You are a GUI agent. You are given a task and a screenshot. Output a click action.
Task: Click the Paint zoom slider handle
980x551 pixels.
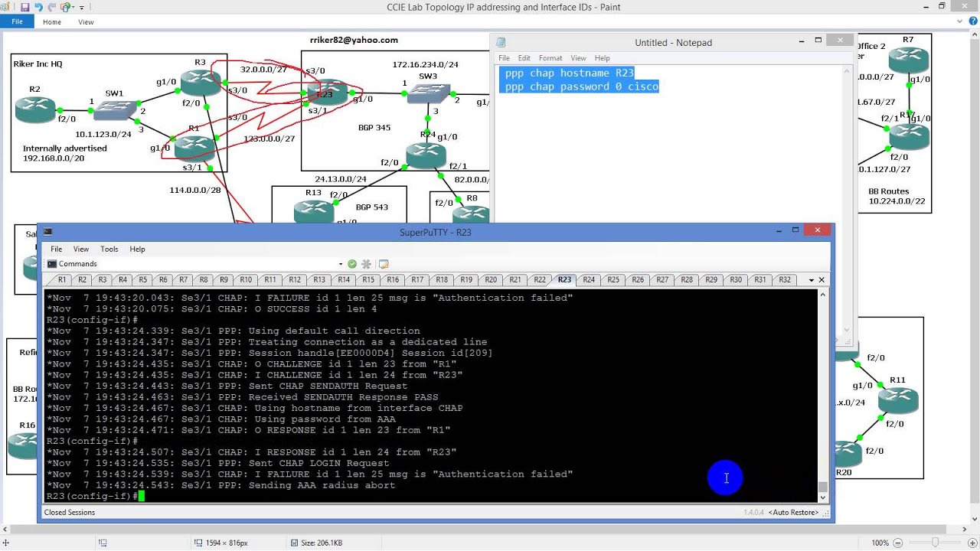(935, 543)
